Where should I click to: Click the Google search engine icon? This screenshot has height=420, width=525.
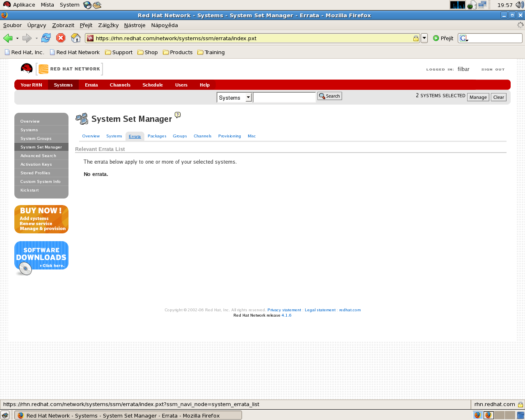463,38
